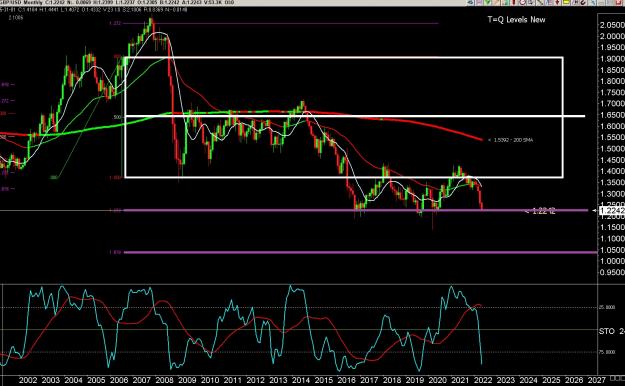The image size is (625, 386).
Task: Click the '500' Fibonacci level label
Action: click(x=117, y=117)
